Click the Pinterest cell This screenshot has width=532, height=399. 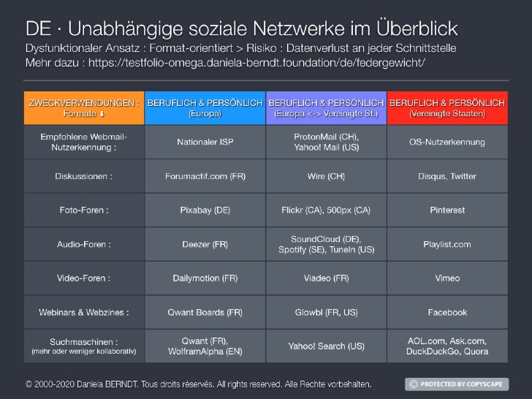(x=447, y=210)
